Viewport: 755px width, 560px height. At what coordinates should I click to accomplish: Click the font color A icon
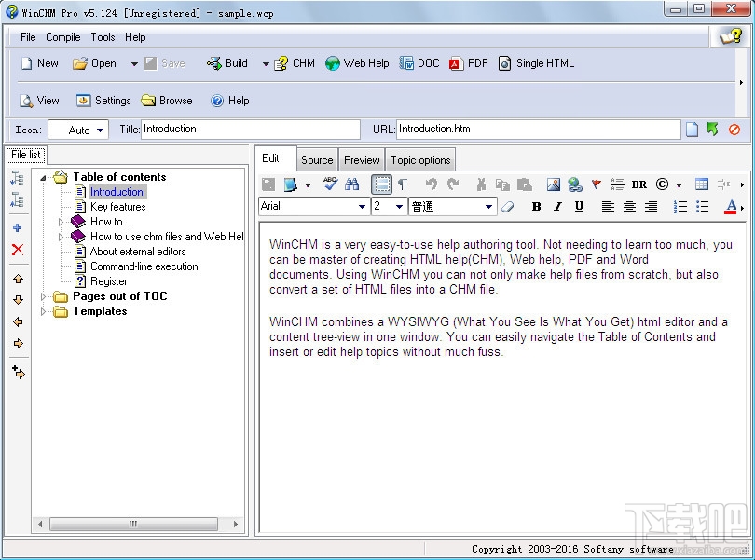coord(731,207)
